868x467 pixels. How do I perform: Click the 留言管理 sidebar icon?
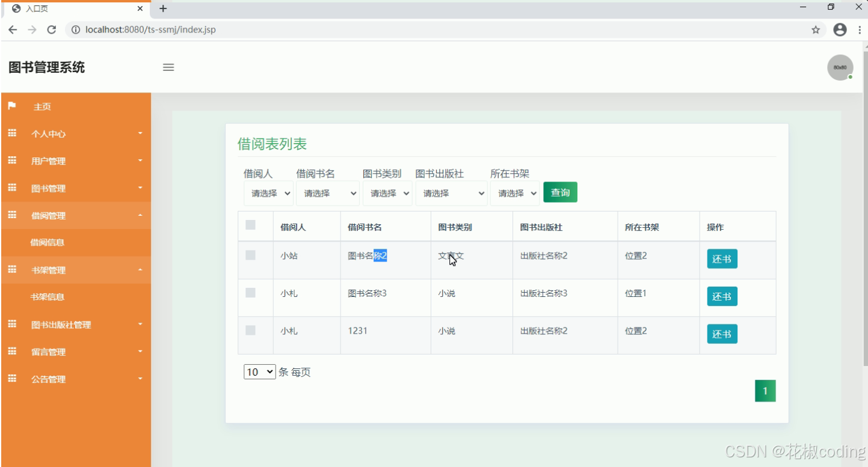(12, 352)
